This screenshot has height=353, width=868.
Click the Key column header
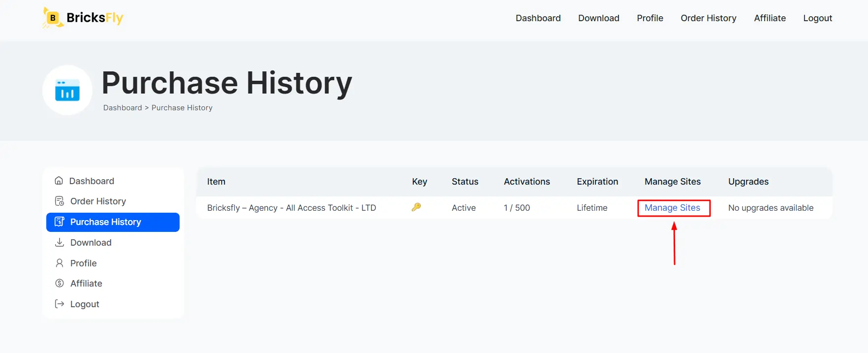pyautogui.click(x=419, y=181)
